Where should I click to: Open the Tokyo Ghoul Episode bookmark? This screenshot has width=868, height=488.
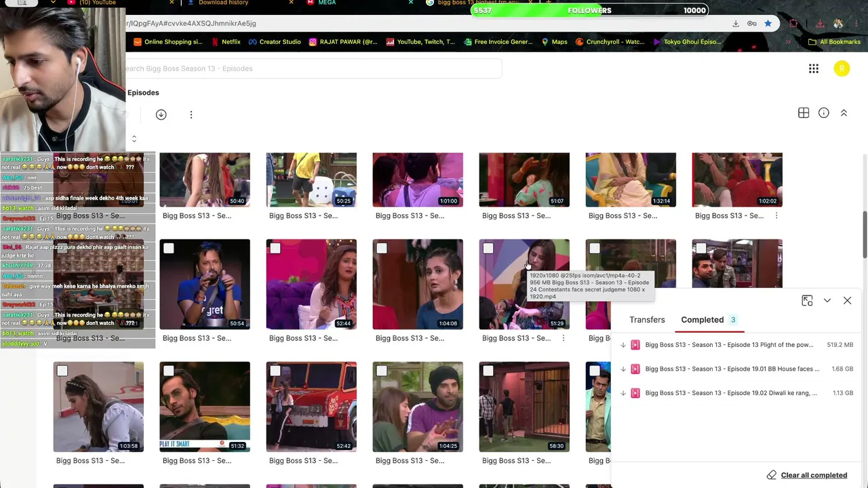(x=687, y=42)
